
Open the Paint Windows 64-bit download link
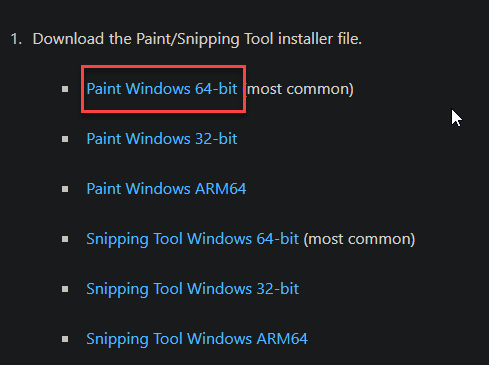162,89
